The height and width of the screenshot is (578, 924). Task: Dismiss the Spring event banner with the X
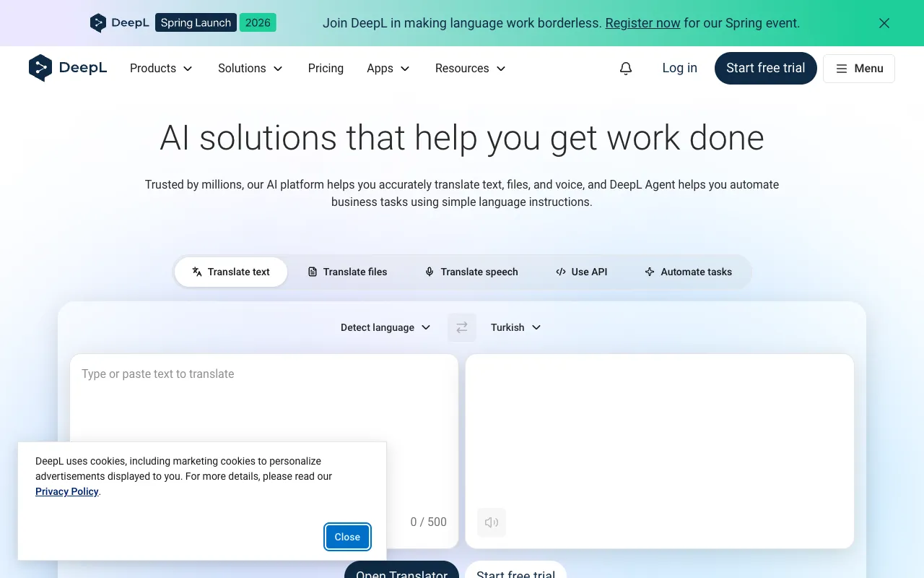click(884, 23)
